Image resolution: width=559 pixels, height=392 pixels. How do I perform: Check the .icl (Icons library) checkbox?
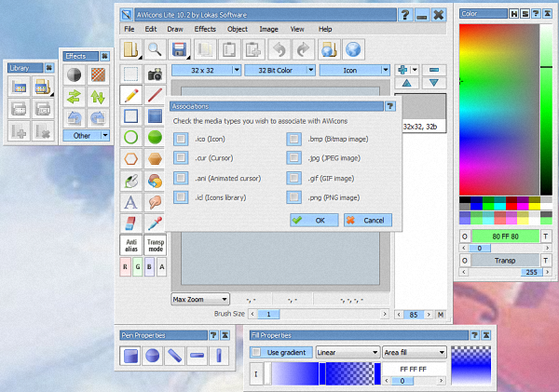click(181, 197)
